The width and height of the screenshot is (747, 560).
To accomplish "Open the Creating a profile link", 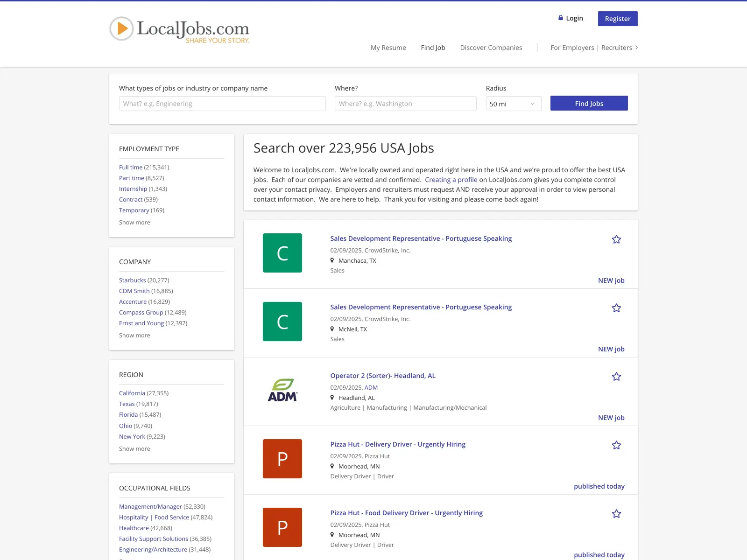I will pos(451,180).
